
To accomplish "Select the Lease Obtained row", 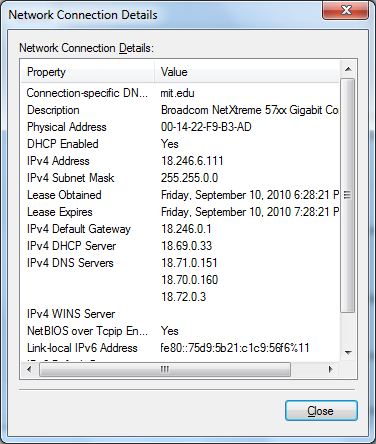I will (180, 195).
